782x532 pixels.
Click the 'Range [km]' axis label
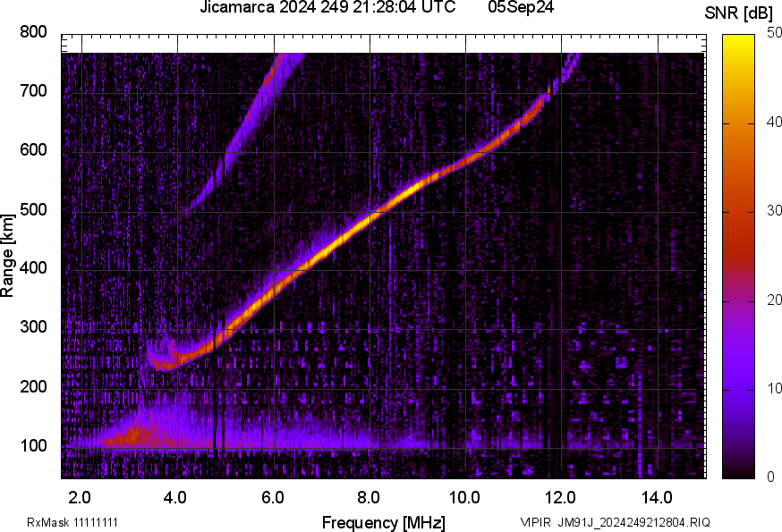(x=7, y=256)
